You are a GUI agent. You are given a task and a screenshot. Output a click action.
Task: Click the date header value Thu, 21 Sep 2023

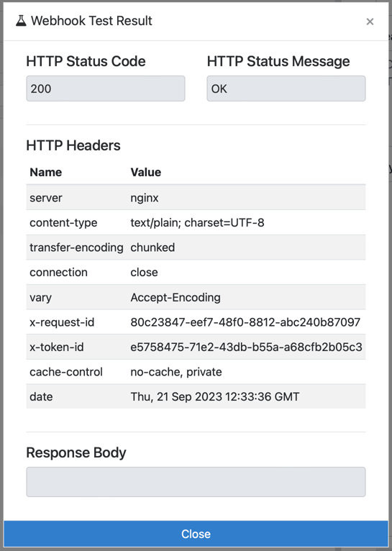click(x=214, y=397)
